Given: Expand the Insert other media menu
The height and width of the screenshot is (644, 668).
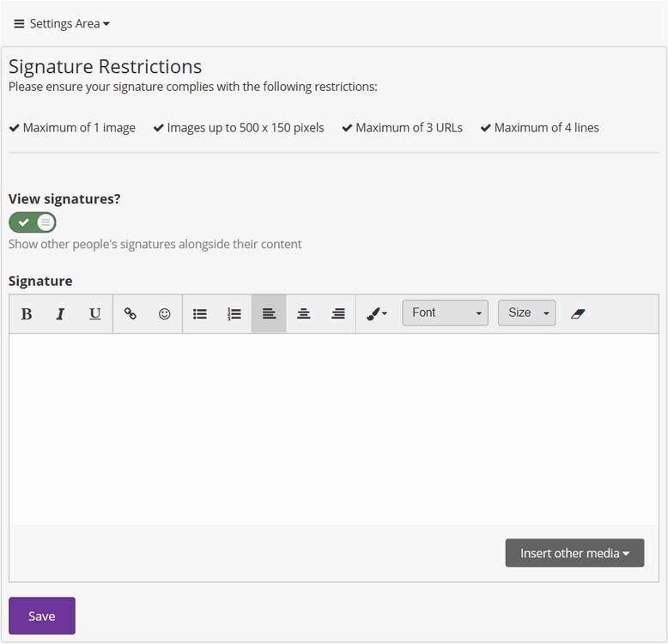Looking at the screenshot, I should click(574, 553).
